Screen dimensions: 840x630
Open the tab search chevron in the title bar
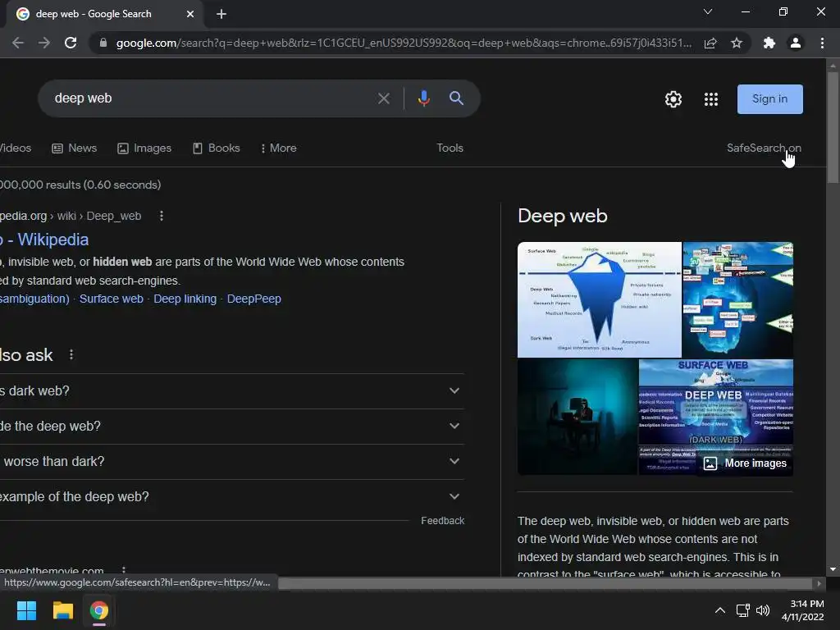[x=708, y=11]
